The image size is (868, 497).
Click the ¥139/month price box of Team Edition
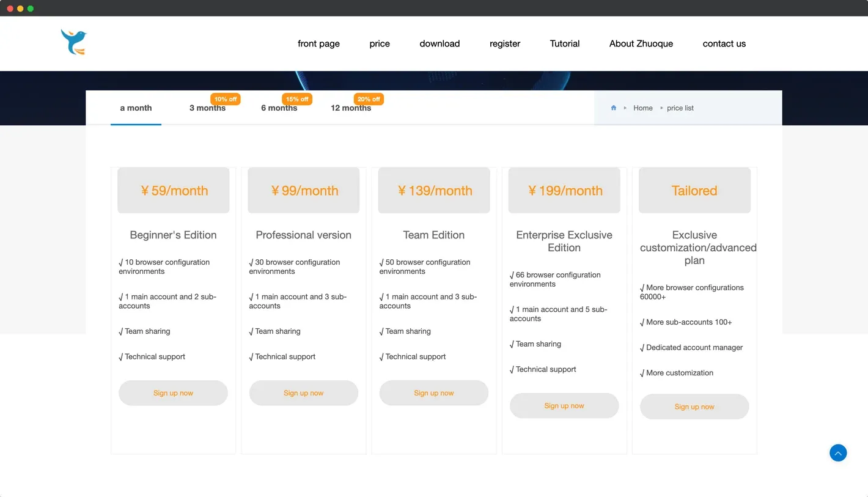point(434,190)
